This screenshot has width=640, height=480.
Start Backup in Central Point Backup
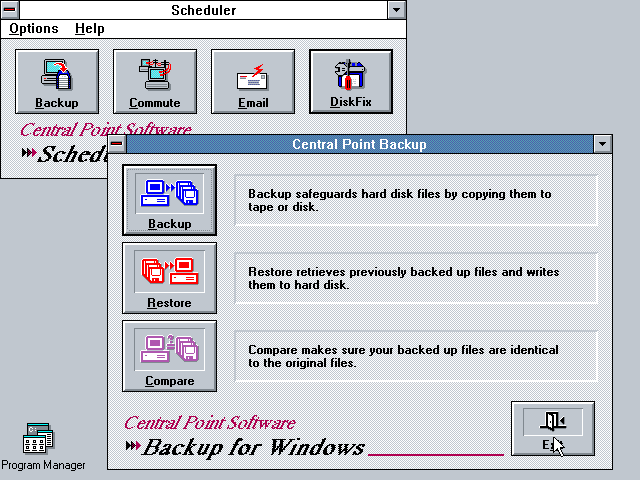pyautogui.click(x=169, y=200)
